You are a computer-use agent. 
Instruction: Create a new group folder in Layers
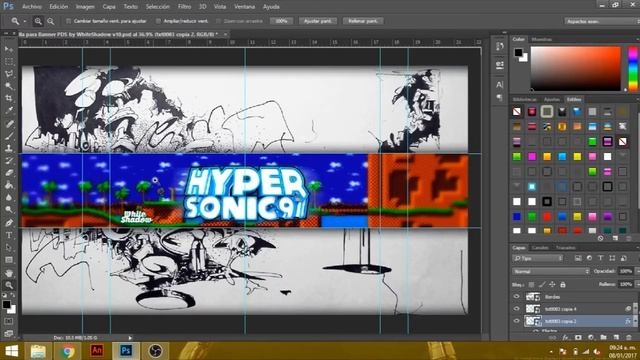point(603,338)
